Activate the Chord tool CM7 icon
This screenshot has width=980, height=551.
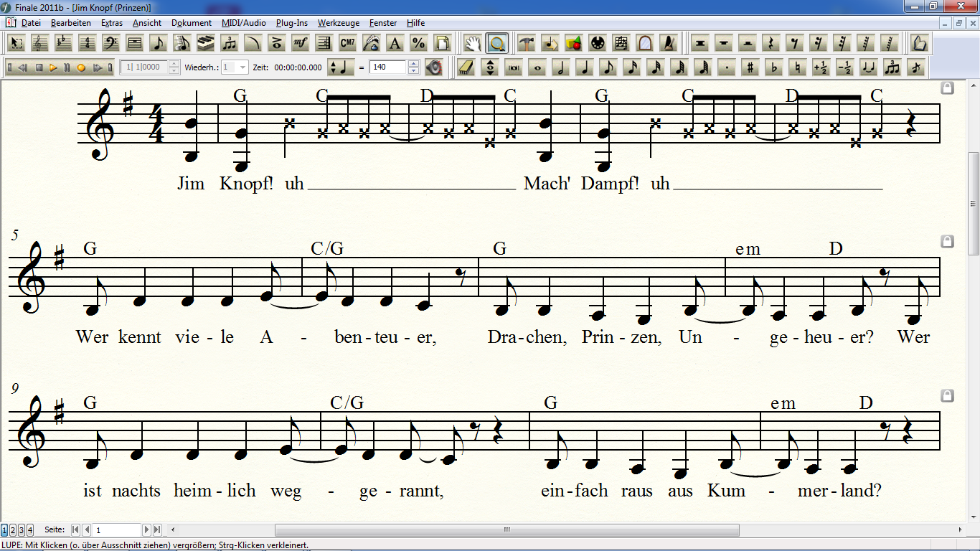coord(348,43)
